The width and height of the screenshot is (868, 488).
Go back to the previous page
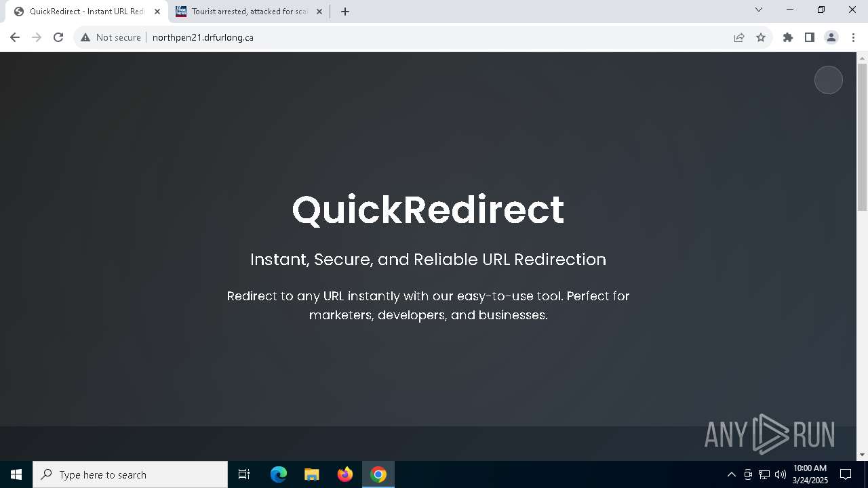click(x=15, y=37)
